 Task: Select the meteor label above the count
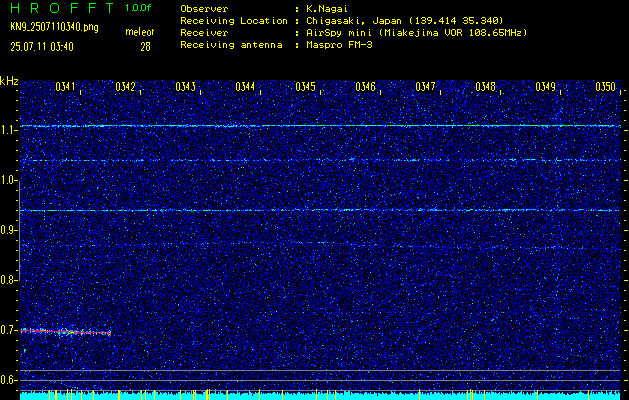(x=140, y=32)
